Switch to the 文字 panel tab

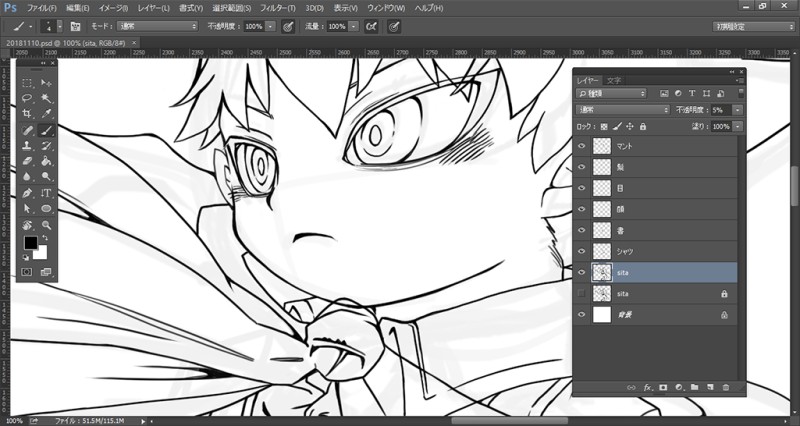614,81
